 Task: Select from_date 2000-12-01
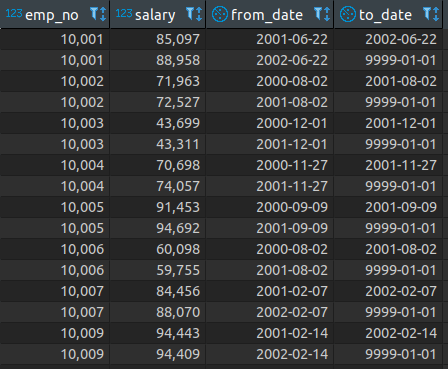coord(270,123)
